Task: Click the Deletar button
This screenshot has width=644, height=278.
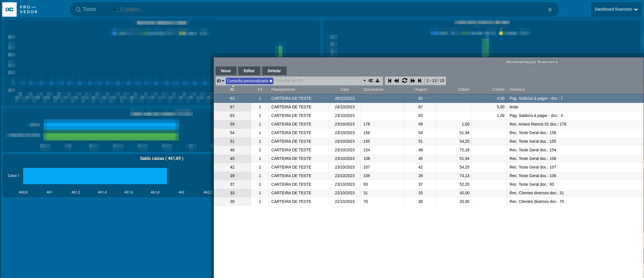Action: pyautogui.click(x=274, y=71)
